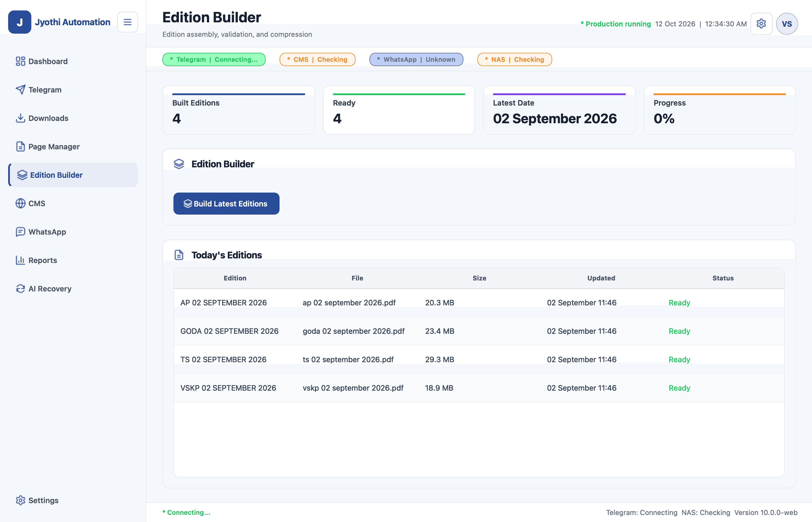This screenshot has width=812, height=522.
Task: Select the Latest Date card
Action: tap(559, 110)
